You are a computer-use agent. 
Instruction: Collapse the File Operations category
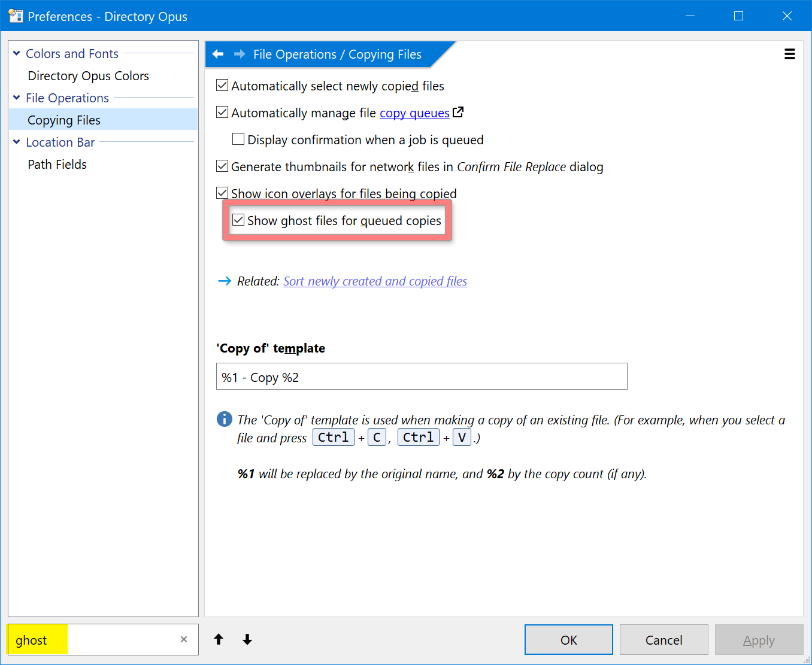click(x=17, y=98)
